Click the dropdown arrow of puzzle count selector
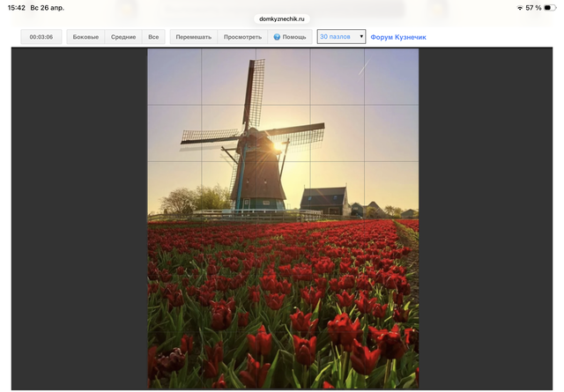 tap(361, 37)
